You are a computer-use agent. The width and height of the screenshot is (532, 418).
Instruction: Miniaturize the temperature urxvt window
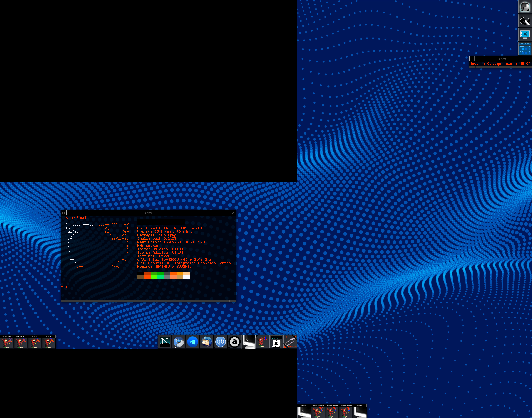point(472,59)
